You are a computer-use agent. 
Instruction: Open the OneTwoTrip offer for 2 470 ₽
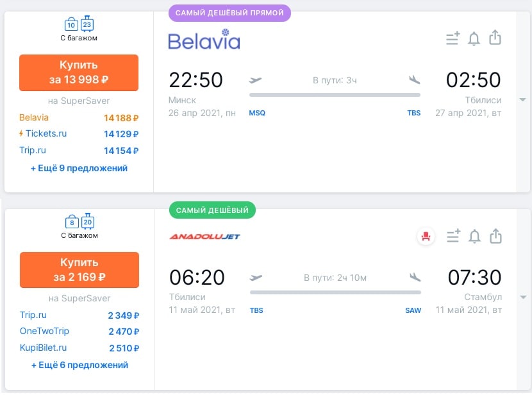[79, 332]
